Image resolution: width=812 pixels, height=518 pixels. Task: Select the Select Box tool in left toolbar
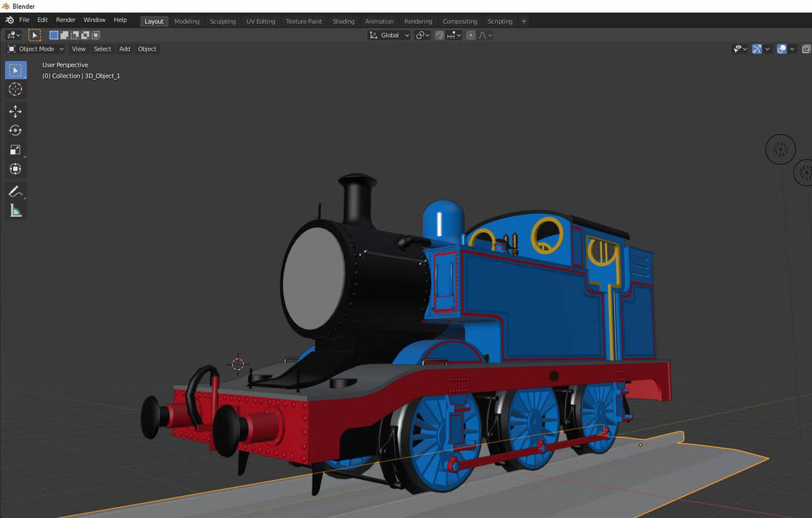15,70
